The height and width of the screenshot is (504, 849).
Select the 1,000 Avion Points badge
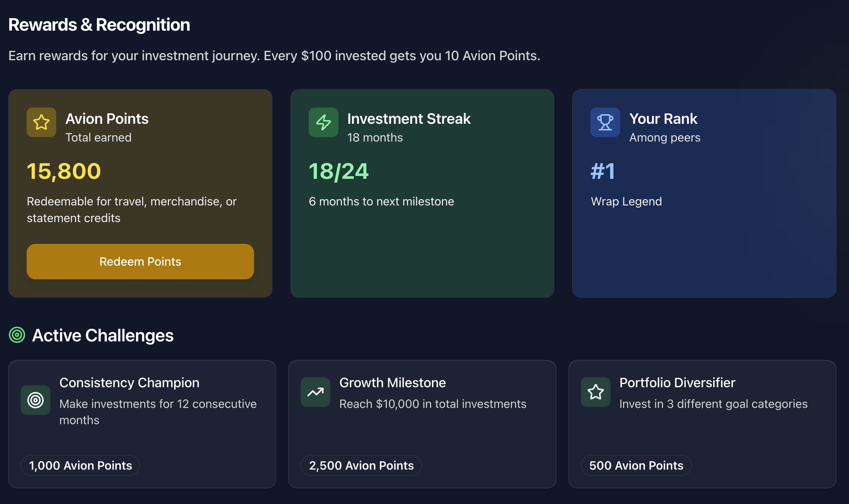point(80,465)
